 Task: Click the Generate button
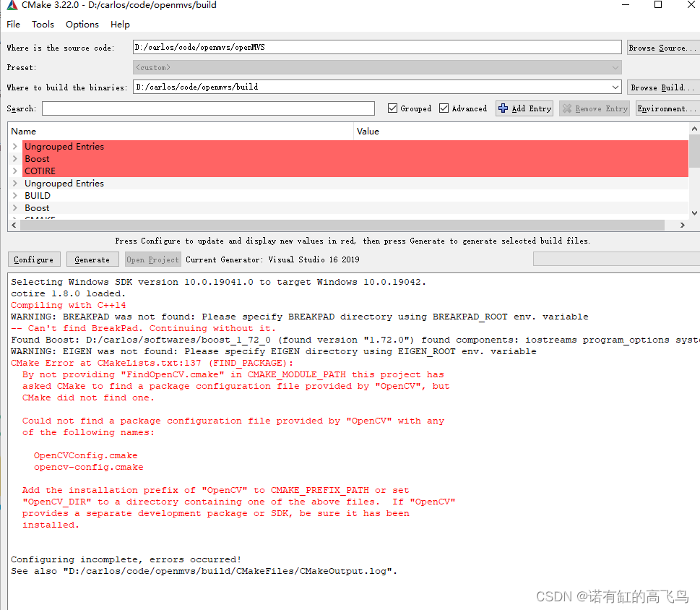coord(92,259)
